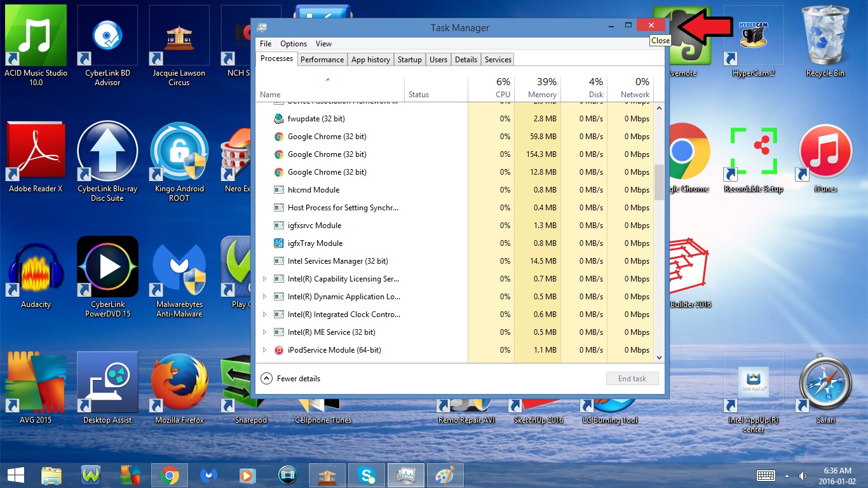Click the Paint taskbar icon
This screenshot has width=868, height=488.
click(x=444, y=475)
